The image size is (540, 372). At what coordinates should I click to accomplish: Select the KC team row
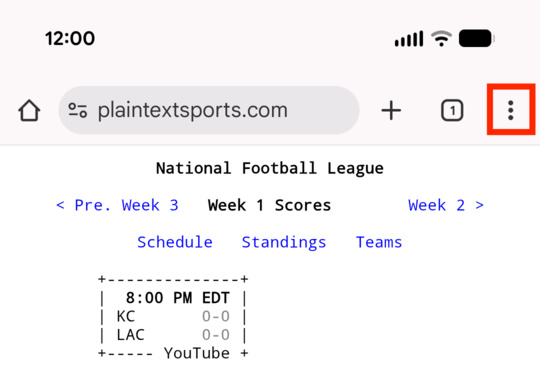click(173, 317)
